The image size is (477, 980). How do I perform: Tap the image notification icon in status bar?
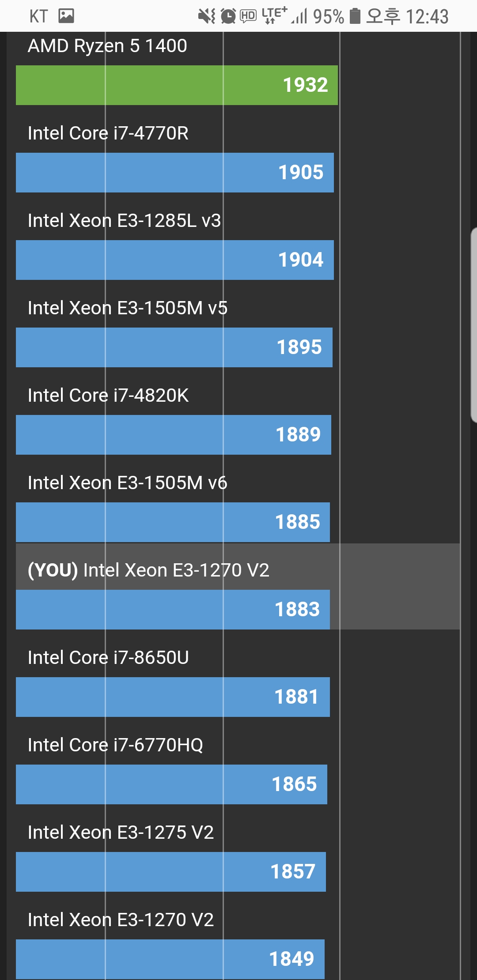(x=66, y=16)
